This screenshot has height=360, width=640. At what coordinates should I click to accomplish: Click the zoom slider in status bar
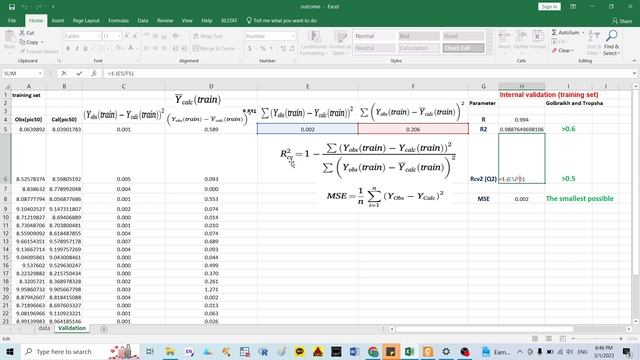click(x=597, y=339)
